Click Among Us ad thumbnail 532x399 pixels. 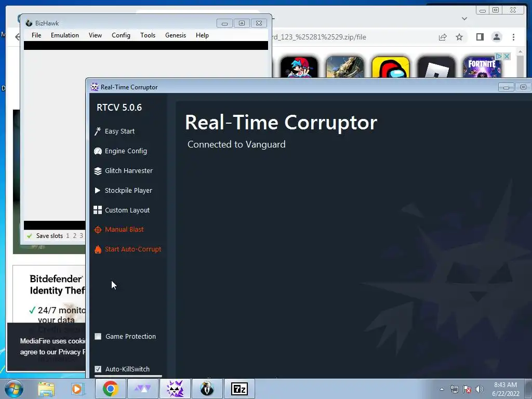(391, 67)
